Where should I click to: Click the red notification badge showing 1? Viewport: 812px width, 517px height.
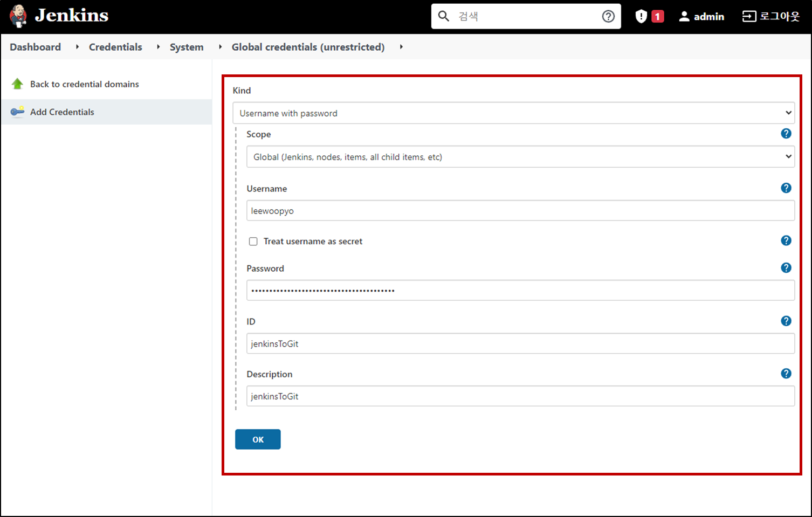[x=657, y=17]
